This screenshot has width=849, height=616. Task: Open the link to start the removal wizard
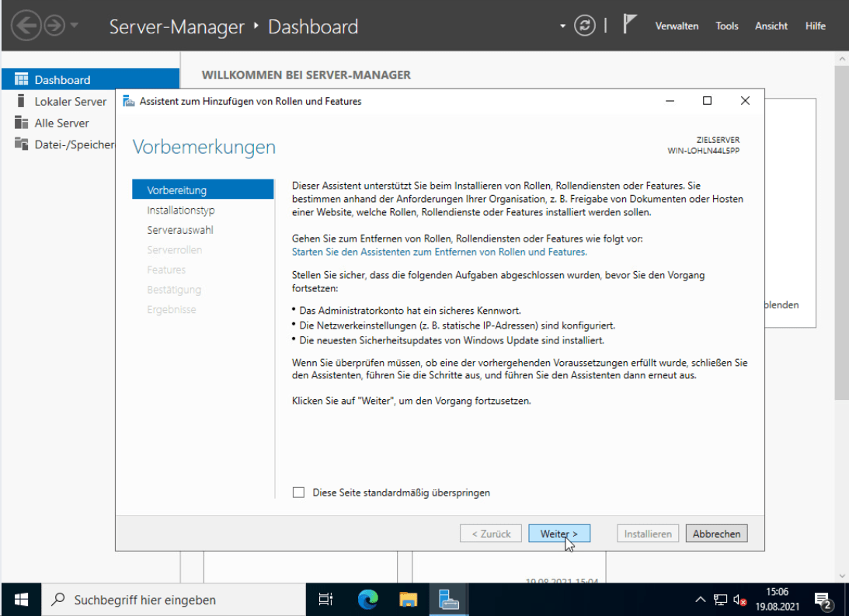coord(439,252)
